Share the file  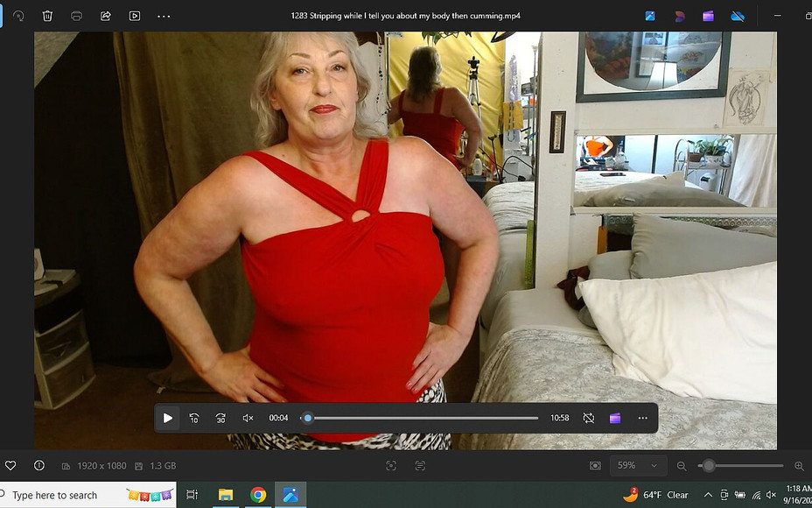106,16
